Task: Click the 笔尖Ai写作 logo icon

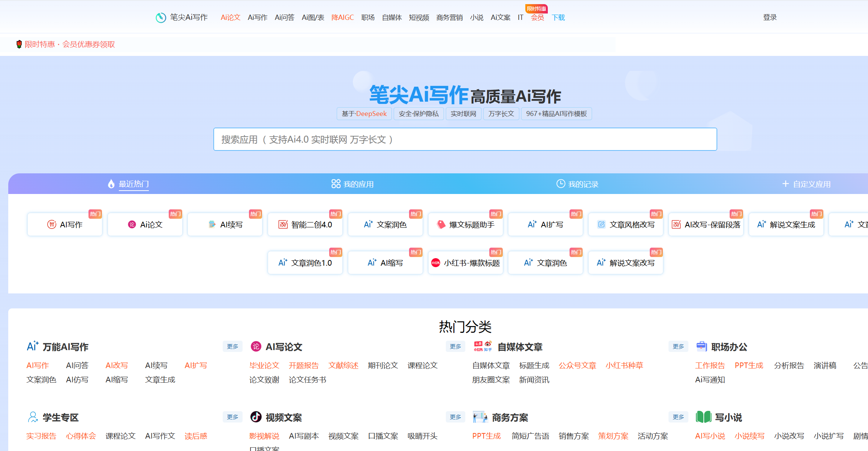Action: click(x=161, y=18)
